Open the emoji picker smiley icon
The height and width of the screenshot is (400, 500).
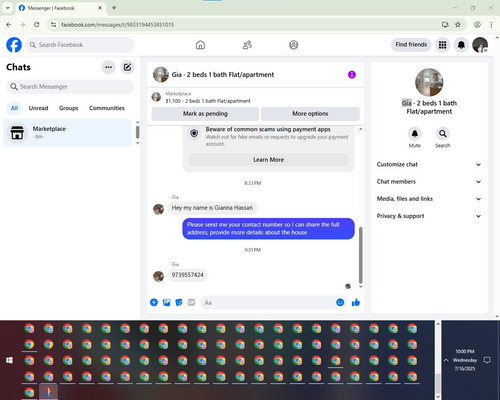point(340,302)
